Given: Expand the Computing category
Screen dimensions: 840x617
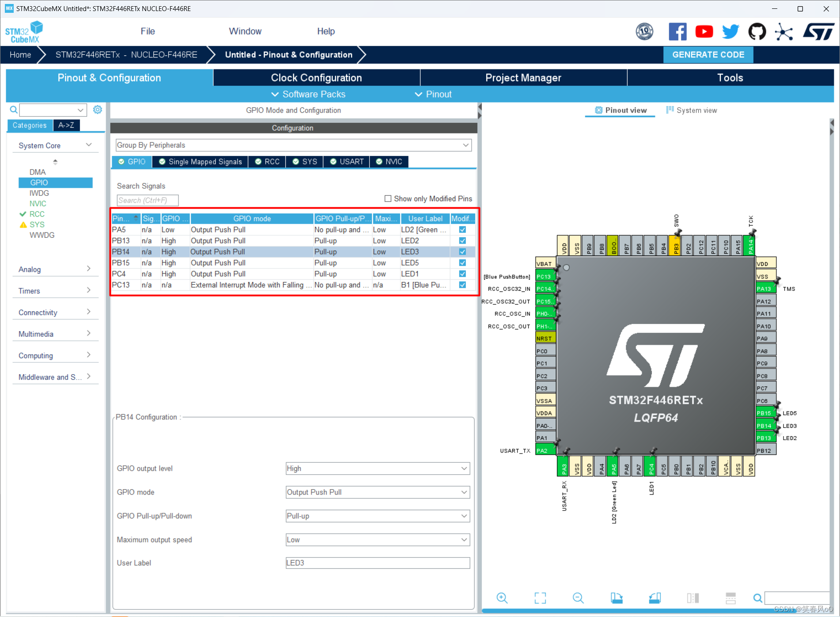Looking at the screenshot, I should click(x=55, y=355).
